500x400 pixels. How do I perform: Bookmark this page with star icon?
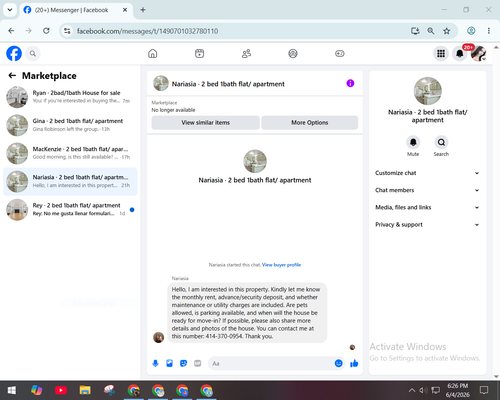tap(447, 31)
